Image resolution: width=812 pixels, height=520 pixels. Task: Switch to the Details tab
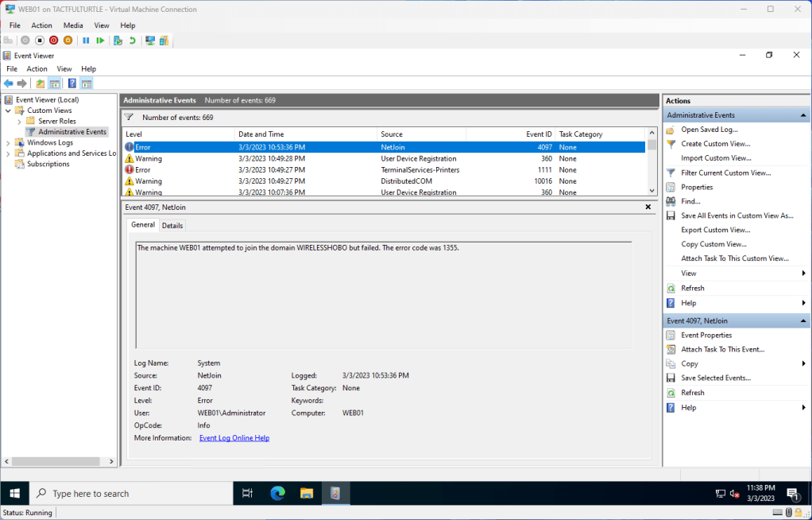[172, 226]
